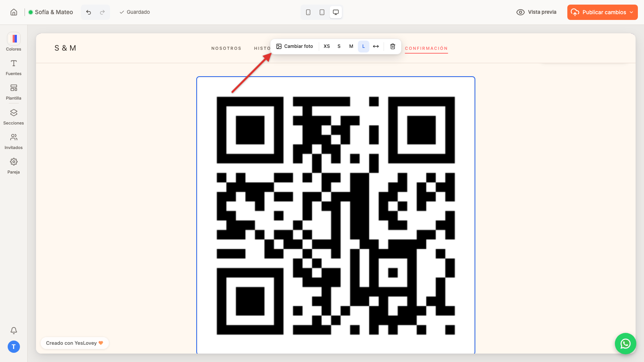This screenshot has width=644, height=362.
Task: Open the Secciones panel
Action: [14, 116]
